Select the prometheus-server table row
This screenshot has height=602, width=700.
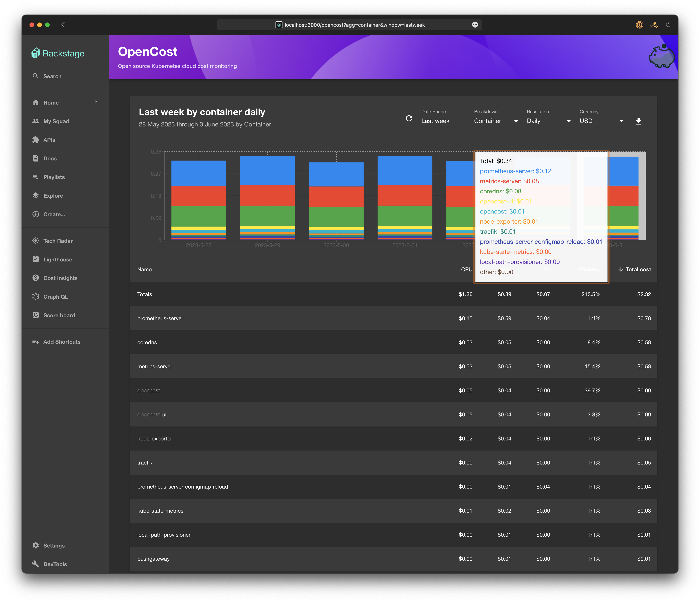393,318
